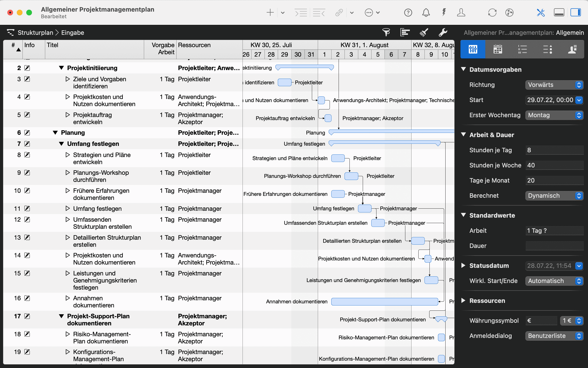Switch to the calendar inspector tab
588x368 pixels.
pos(498,49)
